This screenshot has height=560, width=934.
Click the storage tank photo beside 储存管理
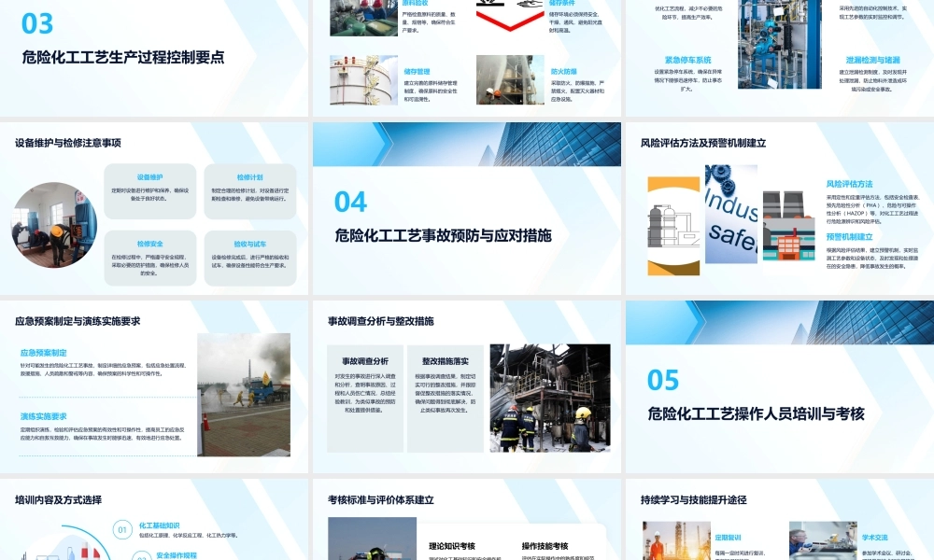[364, 80]
